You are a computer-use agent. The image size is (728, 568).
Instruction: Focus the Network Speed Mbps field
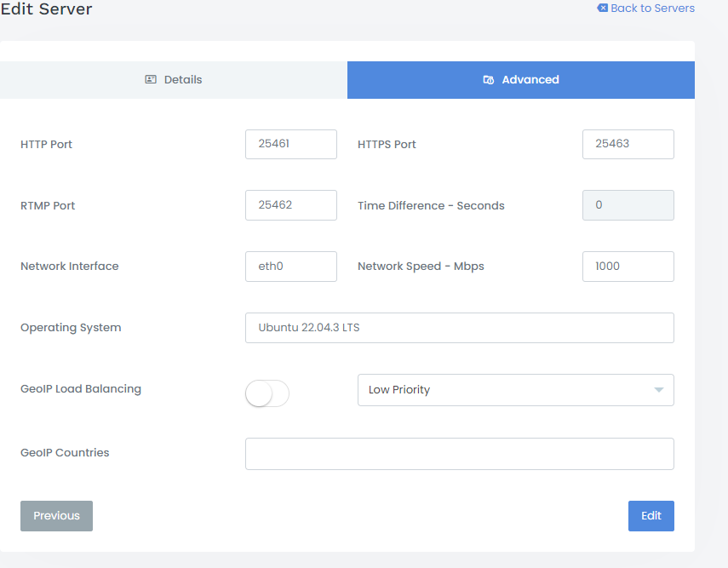[628, 267]
